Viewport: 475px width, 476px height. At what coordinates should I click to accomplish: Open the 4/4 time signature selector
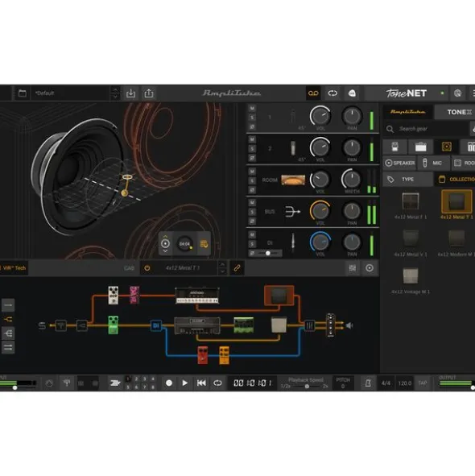click(x=386, y=383)
